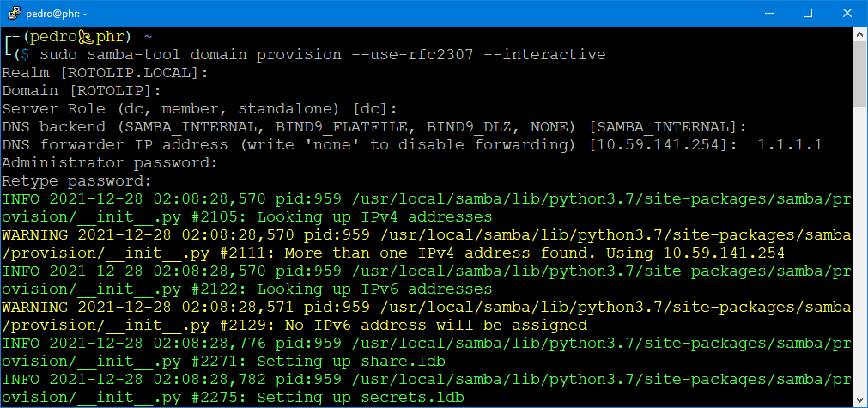Click the 1.1.1.1 forwarder address entry
This screenshot has width=868, height=408.
[x=790, y=145]
